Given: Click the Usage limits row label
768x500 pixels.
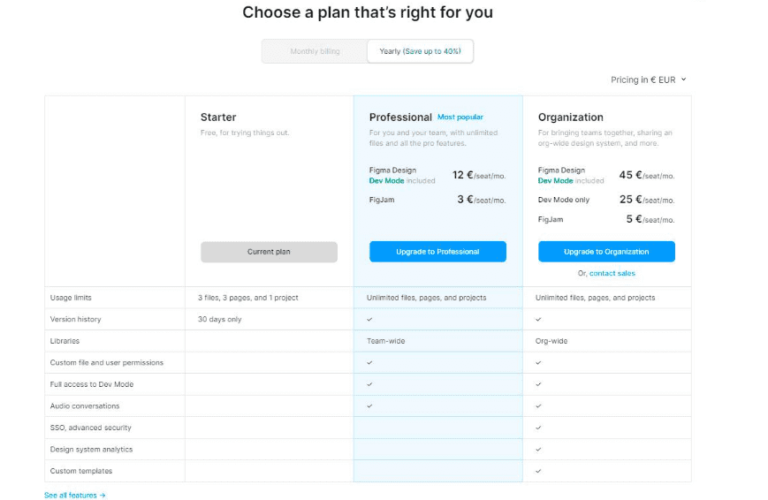Looking at the screenshot, I should [x=71, y=298].
